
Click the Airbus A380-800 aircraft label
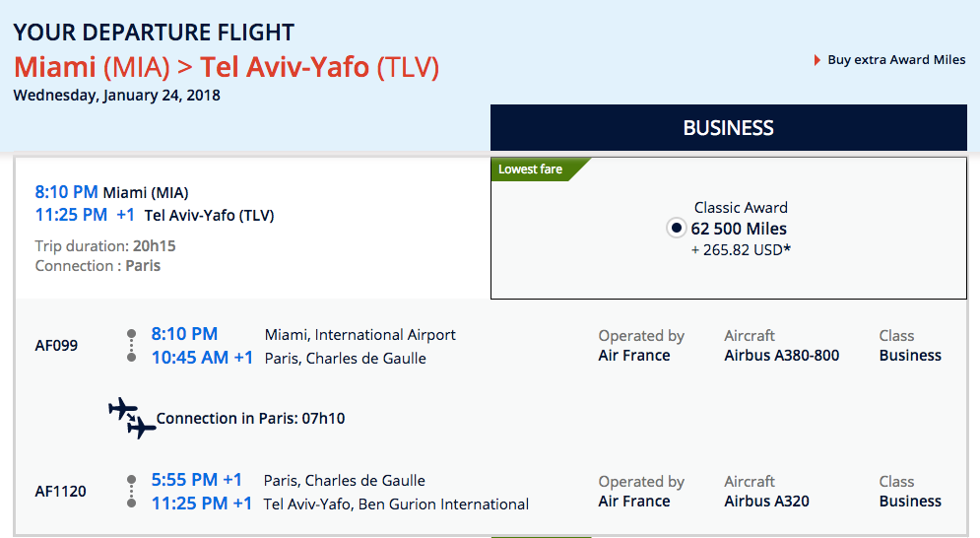(781, 356)
